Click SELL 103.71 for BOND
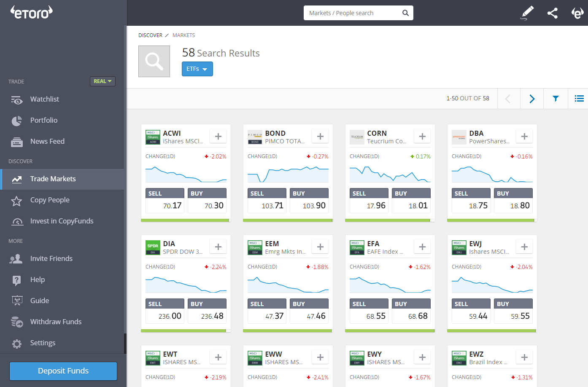 pyautogui.click(x=267, y=201)
